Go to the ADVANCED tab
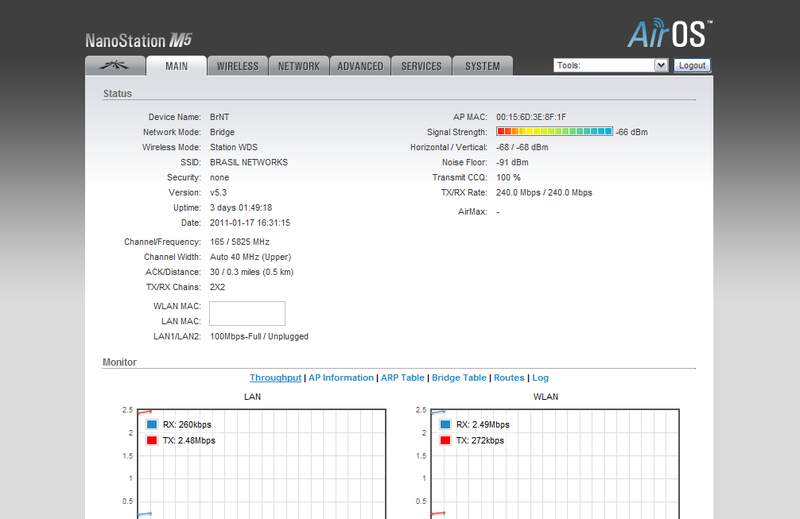 tap(360, 66)
